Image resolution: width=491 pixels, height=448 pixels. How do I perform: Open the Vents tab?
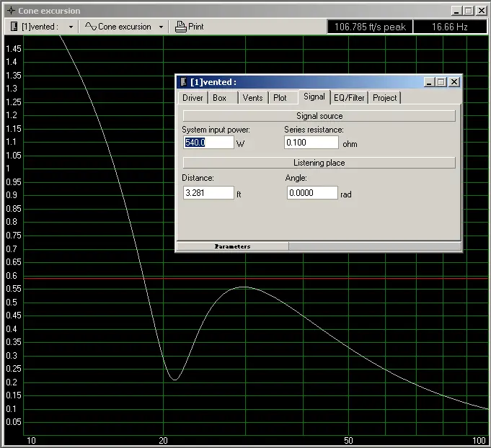(x=252, y=98)
